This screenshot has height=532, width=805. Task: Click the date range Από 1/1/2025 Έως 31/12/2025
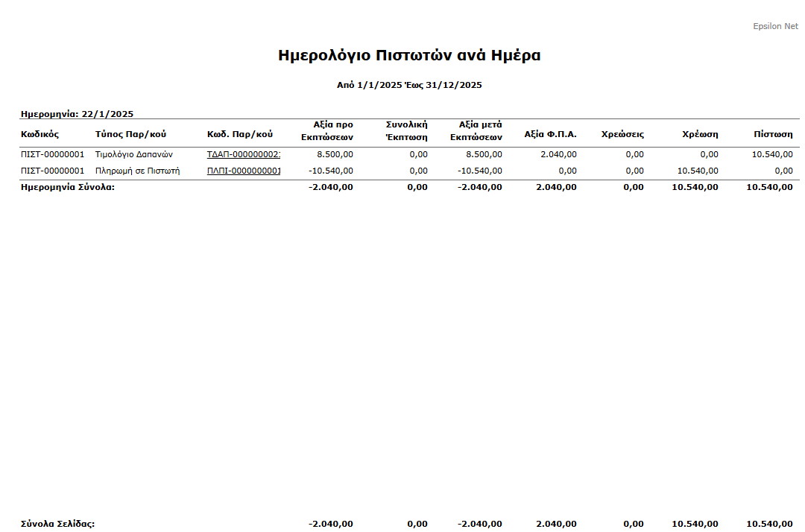point(409,85)
